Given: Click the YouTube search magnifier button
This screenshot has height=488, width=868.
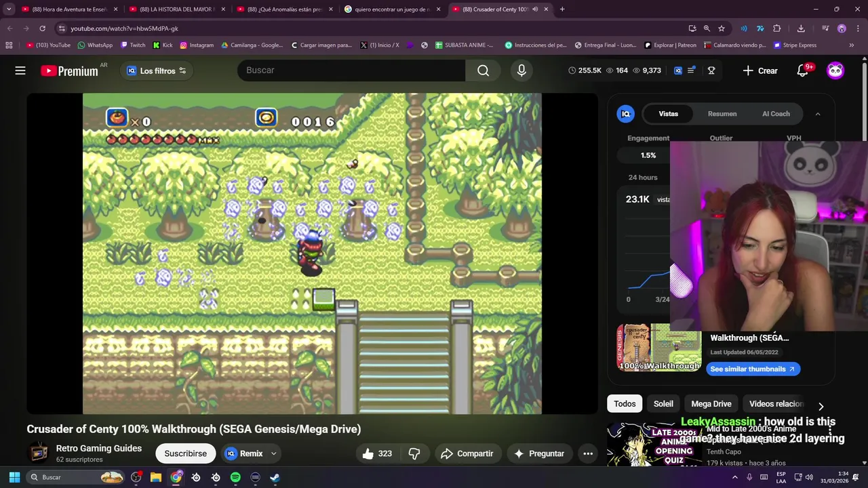Looking at the screenshot, I should (x=483, y=70).
